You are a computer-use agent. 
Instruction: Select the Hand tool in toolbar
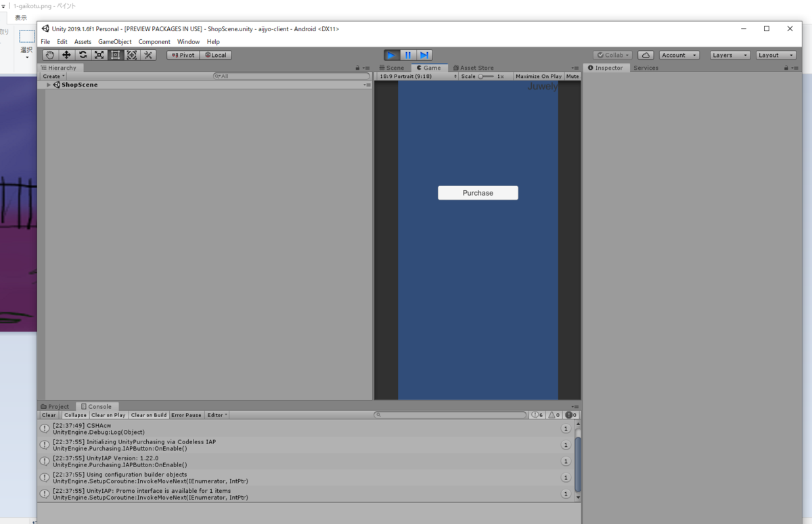(50, 55)
